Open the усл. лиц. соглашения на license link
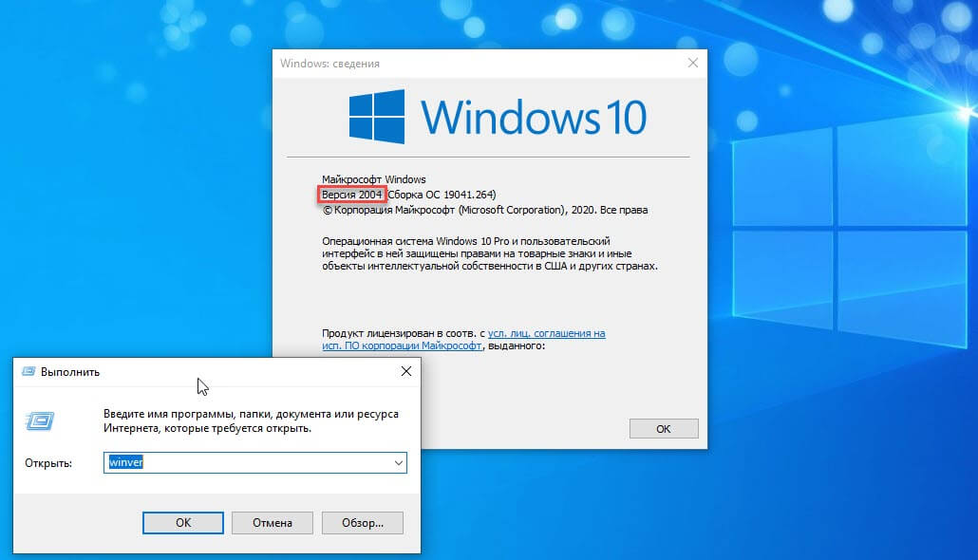Screen dimensions: 978x560 (546, 333)
